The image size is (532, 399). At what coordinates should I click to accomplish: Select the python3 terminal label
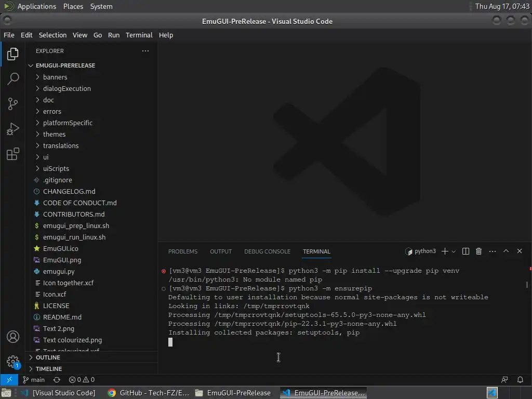pyautogui.click(x=421, y=251)
